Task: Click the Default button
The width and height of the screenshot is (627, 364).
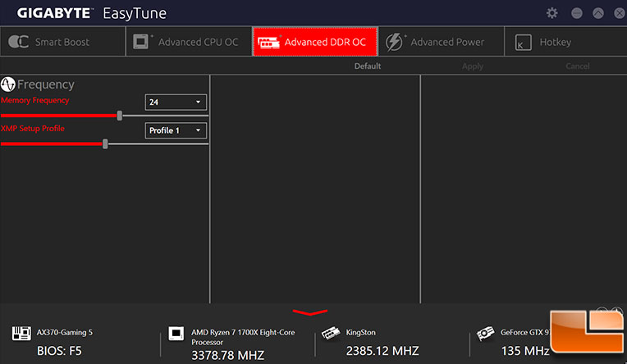Action: (x=368, y=66)
